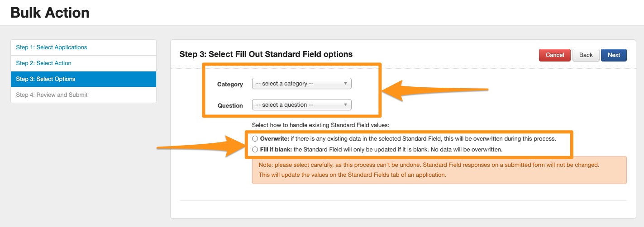The width and height of the screenshot is (644, 227).
Task: Proceed with the blue Next button
Action: click(x=614, y=55)
